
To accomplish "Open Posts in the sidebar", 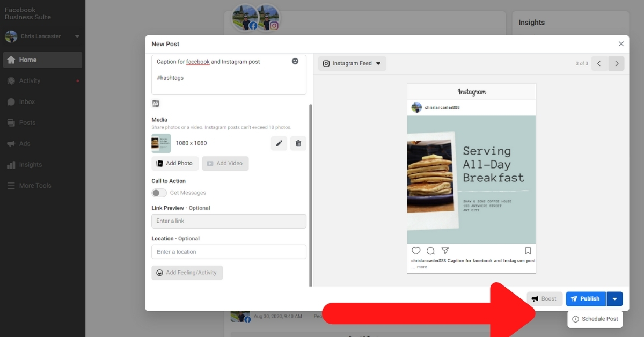I will (x=42, y=122).
